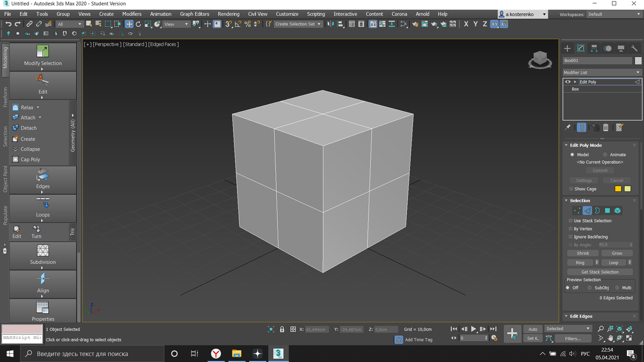Click the Redo arrow in the main toolbar

point(18,24)
